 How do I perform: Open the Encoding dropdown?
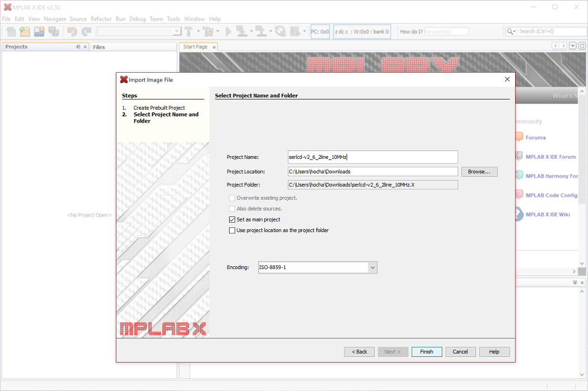click(x=372, y=267)
